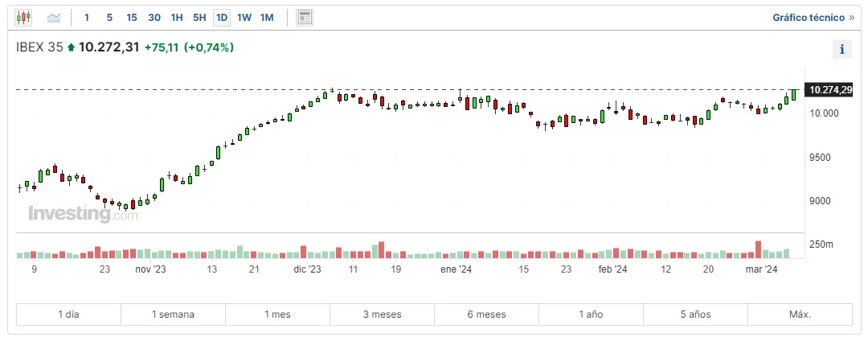Click the green up arrow beside IBEX 35
The height and width of the screenshot is (341, 868).
71,47
